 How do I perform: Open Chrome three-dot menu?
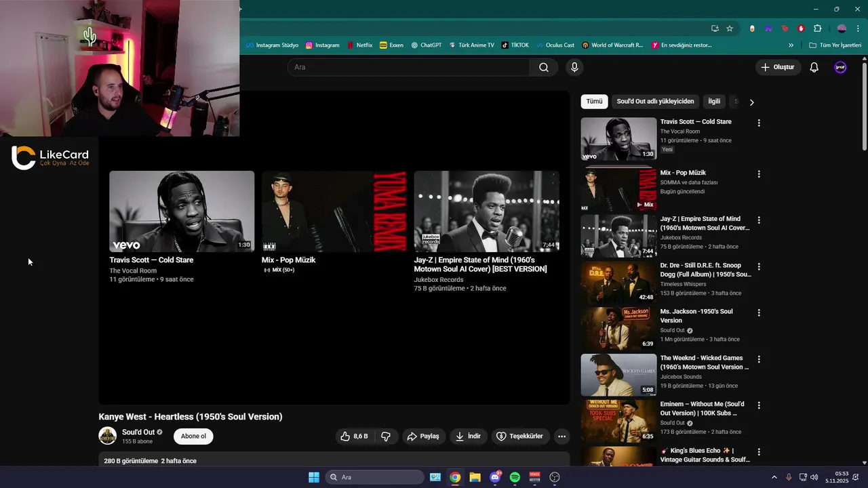coord(858,28)
